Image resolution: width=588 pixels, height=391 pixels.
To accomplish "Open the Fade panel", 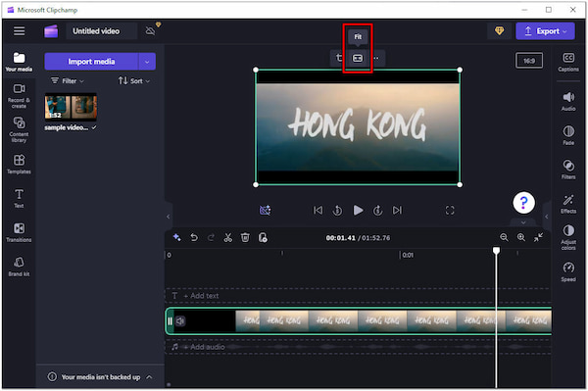I will click(568, 135).
